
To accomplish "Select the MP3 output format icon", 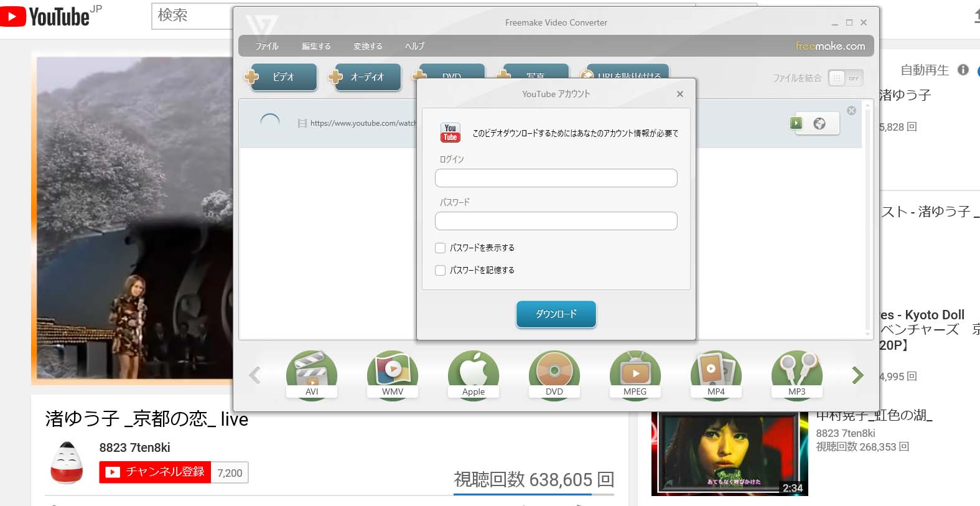I will point(797,375).
